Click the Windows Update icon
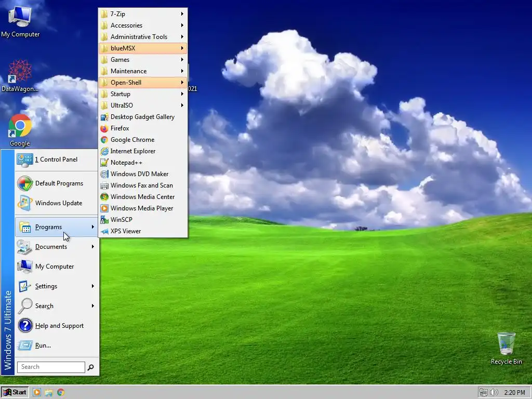Screen dimensions: 532x399 pyautogui.click(x=25, y=203)
